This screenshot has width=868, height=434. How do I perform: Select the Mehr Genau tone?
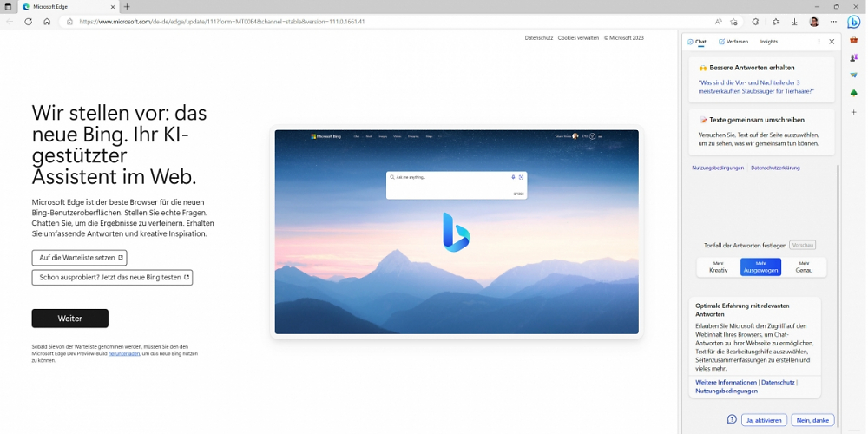804,266
